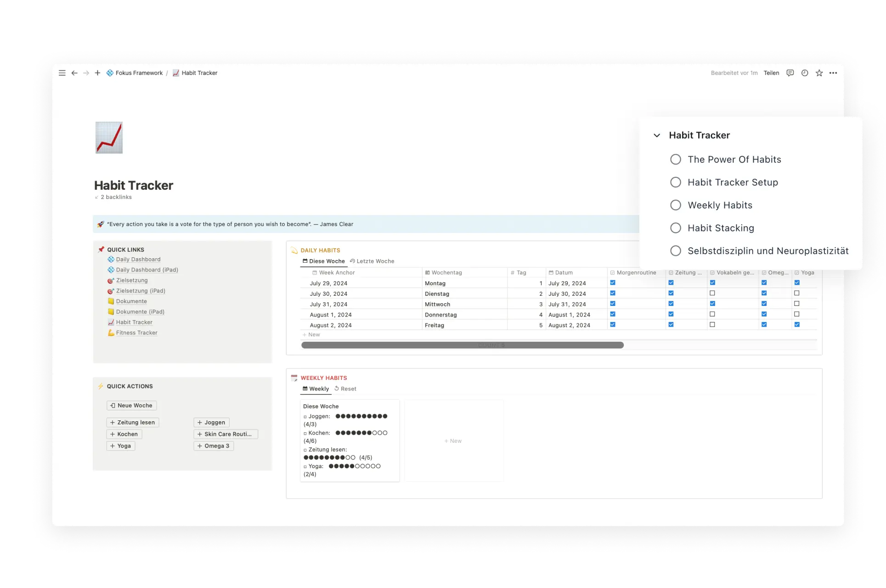
Task: Open the three-dot more options menu
Action: coord(833,73)
